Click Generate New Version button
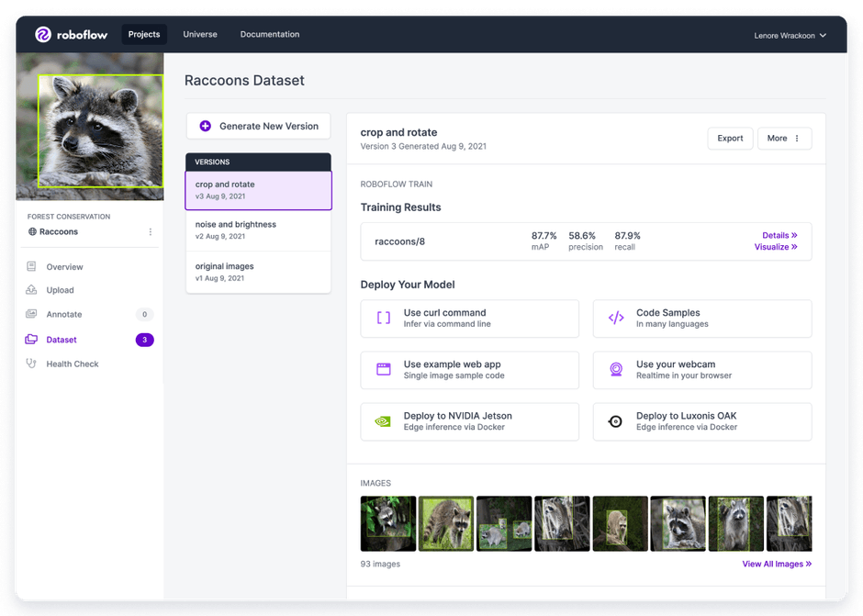Viewport: 863px width, 616px height. coord(258,127)
